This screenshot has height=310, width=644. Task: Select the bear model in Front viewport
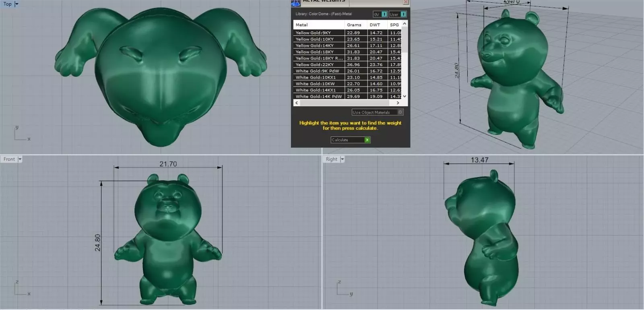(x=168, y=240)
